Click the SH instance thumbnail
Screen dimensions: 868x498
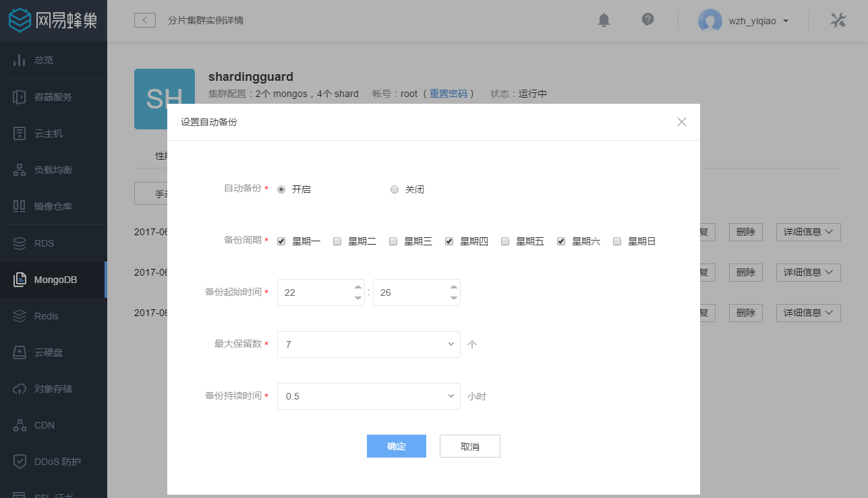tap(165, 99)
